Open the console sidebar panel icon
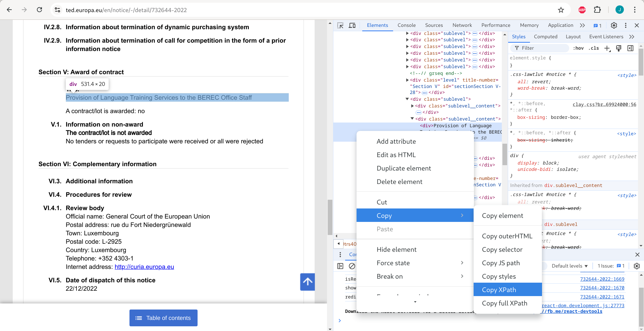 340,266
